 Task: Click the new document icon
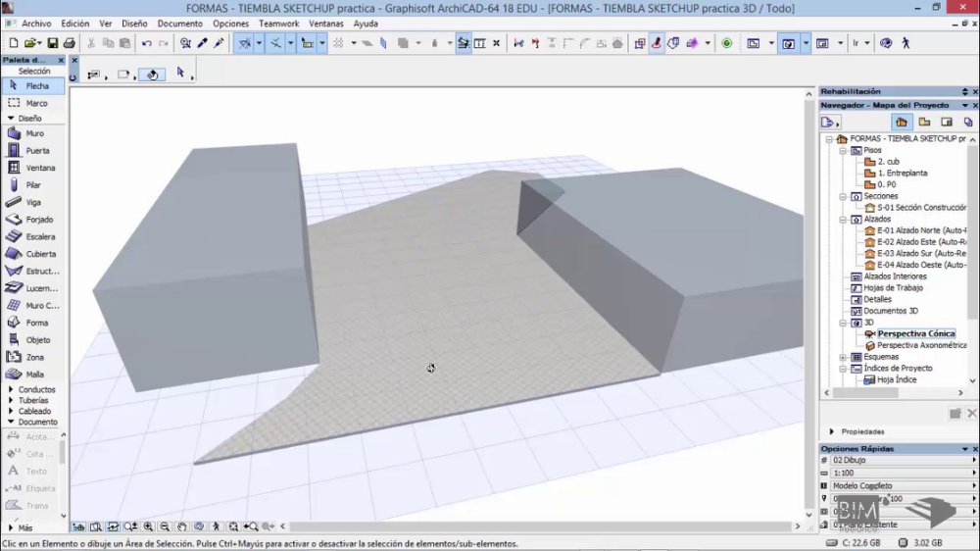pyautogui.click(x=14, y=43)
